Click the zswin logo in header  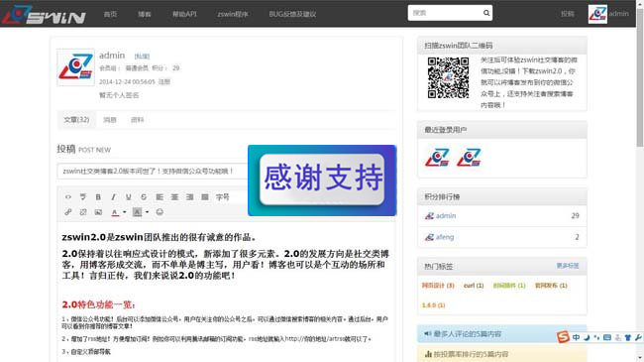44,15
